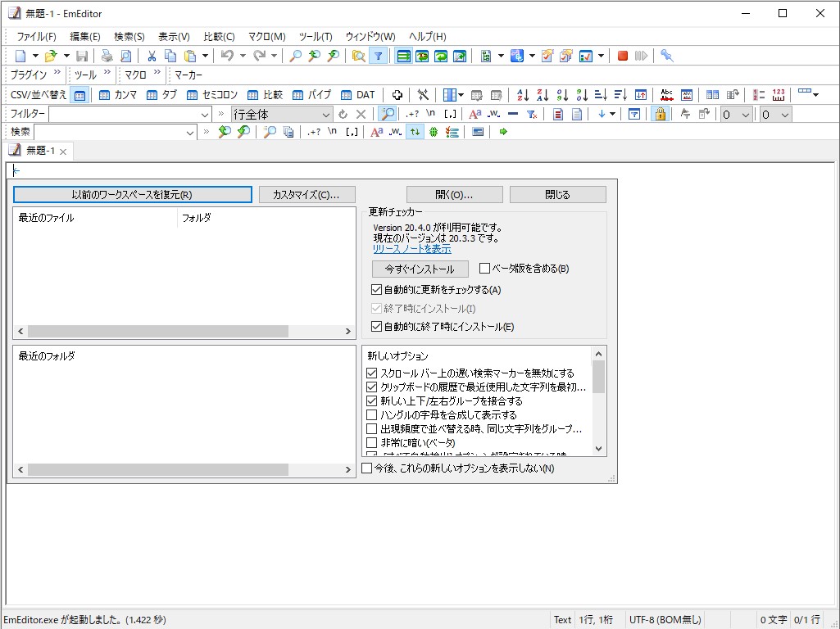Click the print icon on the toolbar
840x629 pixels.
107,55
